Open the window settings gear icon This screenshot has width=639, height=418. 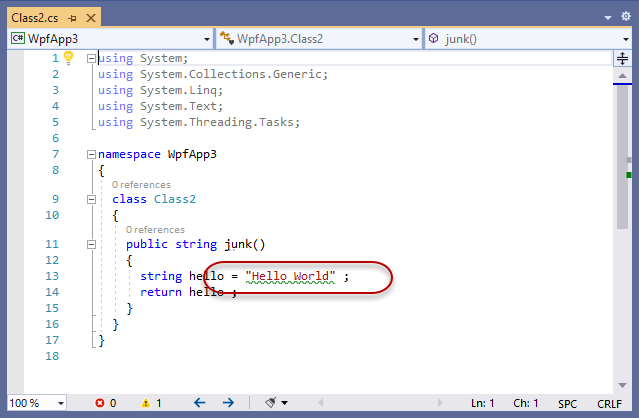tap(627, 16)
